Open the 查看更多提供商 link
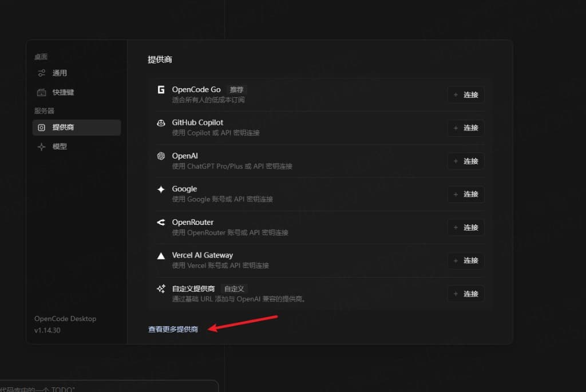The image size is (586, 392). tap(173, 329)
